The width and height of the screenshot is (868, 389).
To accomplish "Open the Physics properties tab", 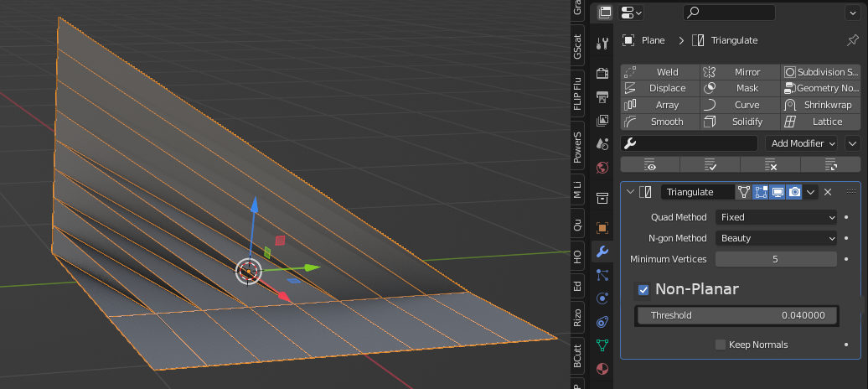I will pyautogui.click(x=602, y=298).
